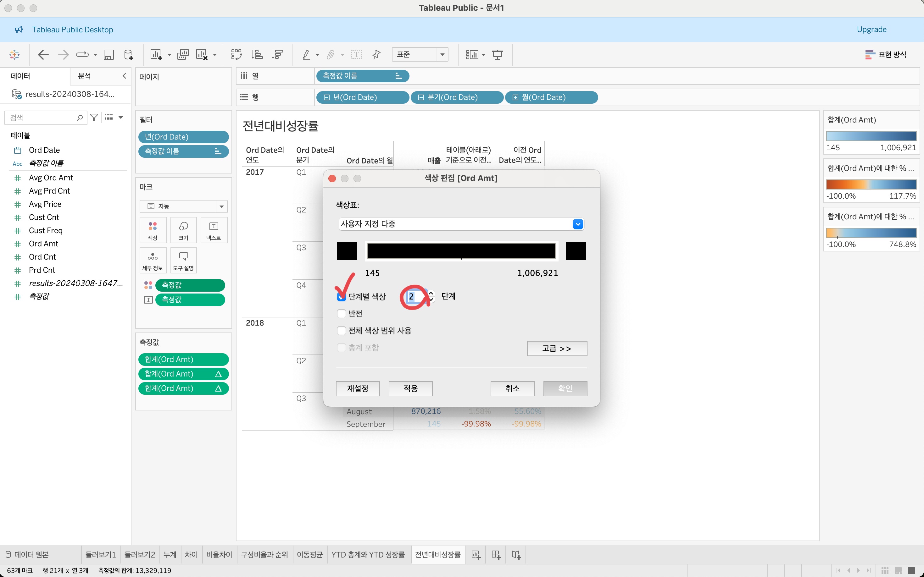Click the new dashboard icon
This screenshot has height=577, width=924.
click(x=496, y=554)
